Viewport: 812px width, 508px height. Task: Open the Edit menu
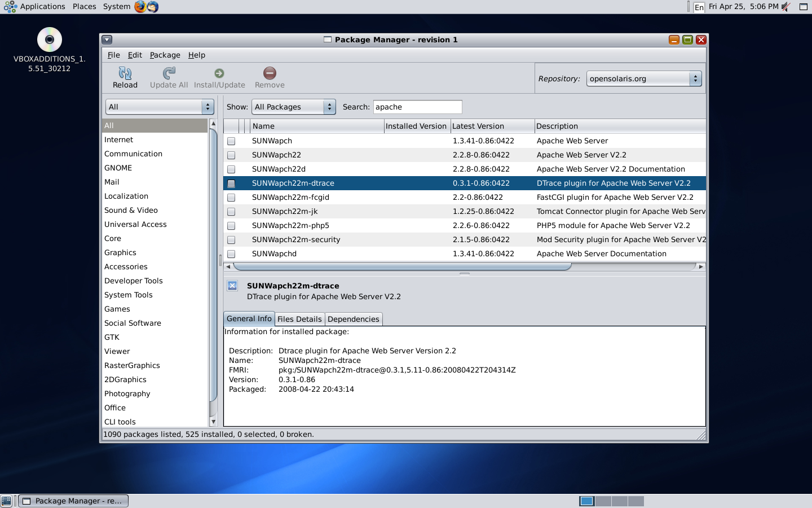135,55
